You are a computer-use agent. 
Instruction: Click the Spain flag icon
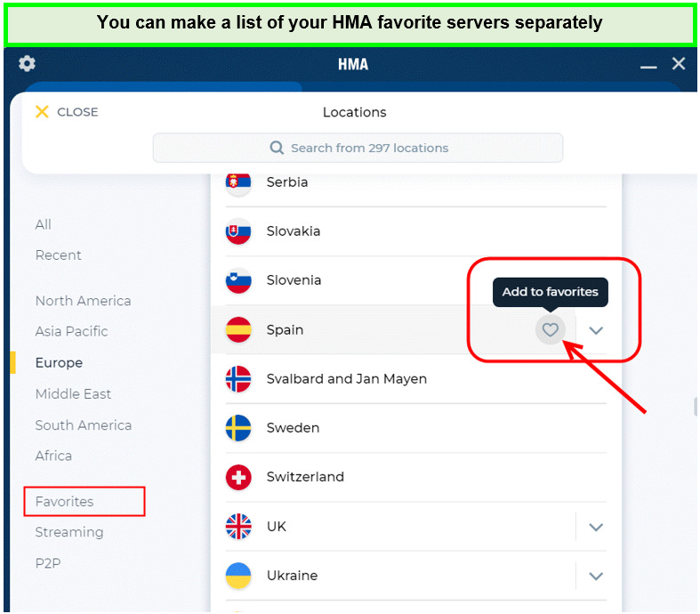coord(238,330)
